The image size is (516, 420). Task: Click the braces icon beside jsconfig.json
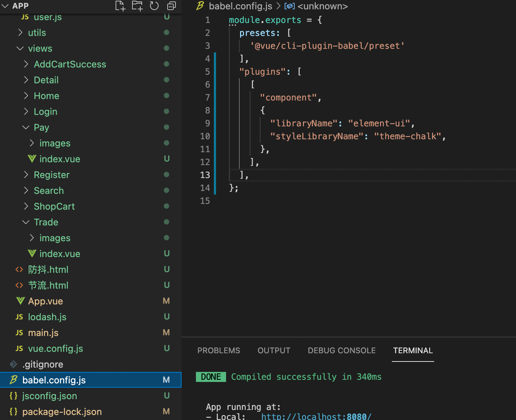(14, 396)
